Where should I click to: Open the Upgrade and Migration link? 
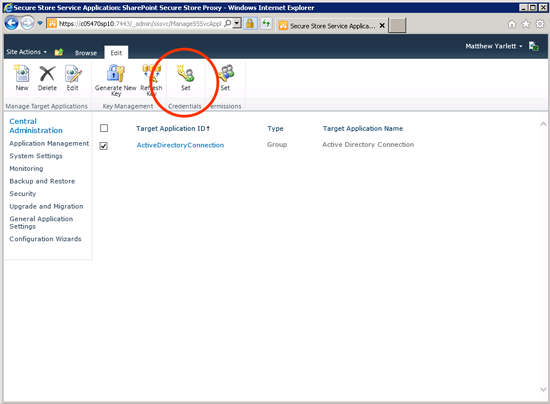(46, 206)
